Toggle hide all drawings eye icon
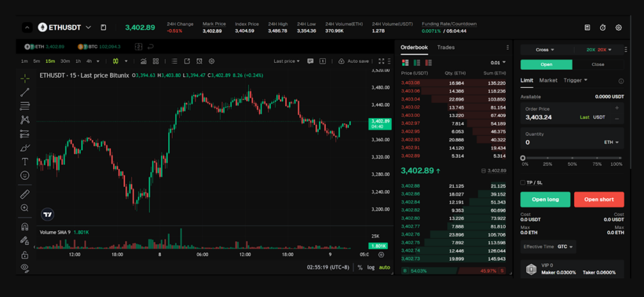 point(25,268)
